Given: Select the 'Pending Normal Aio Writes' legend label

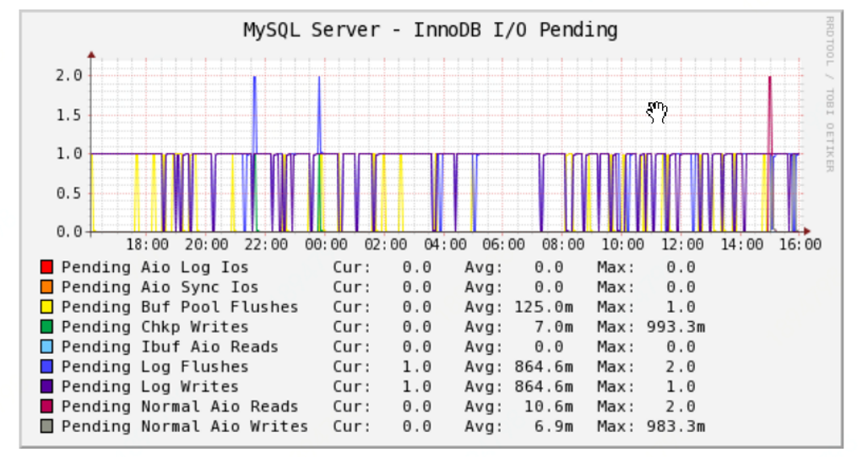Looking at the screenshot, I should click(x=185, y=427).
